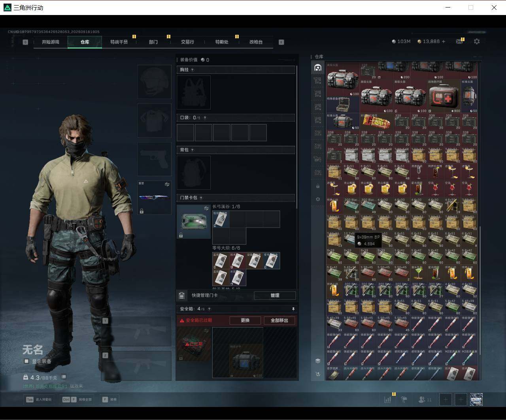Select the key card case item
Screen dimensions: 506x420
194,222
